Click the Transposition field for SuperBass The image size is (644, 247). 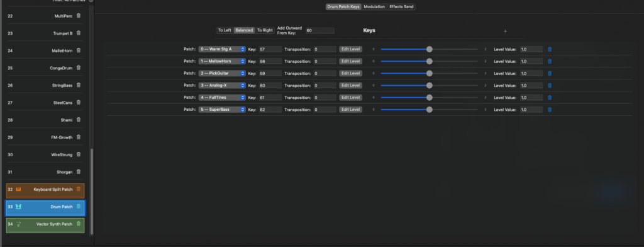pos(325,110)
